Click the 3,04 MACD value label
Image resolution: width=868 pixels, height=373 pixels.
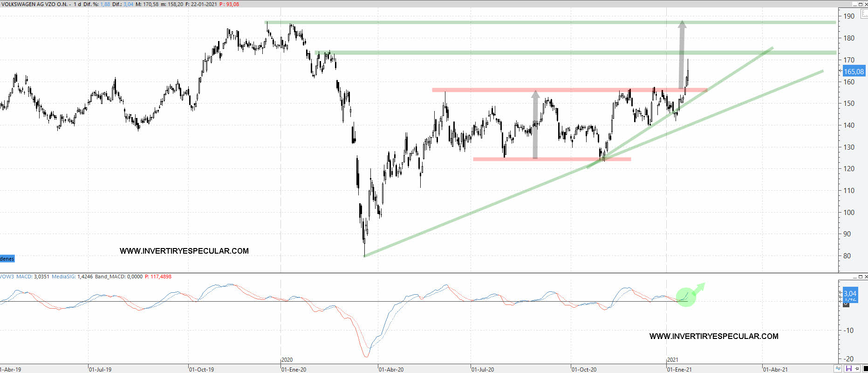(x=850, y=293)
